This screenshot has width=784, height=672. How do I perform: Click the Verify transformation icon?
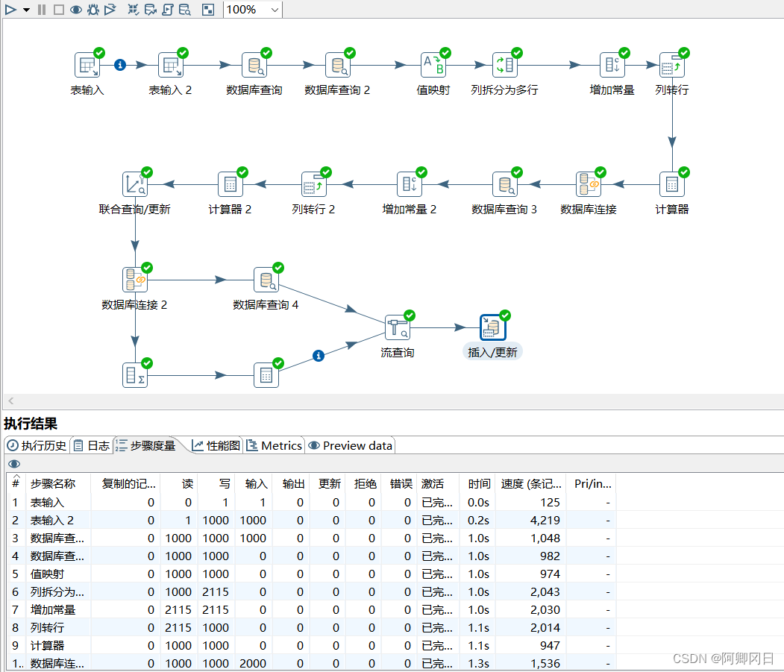click(x=133, y=10)
